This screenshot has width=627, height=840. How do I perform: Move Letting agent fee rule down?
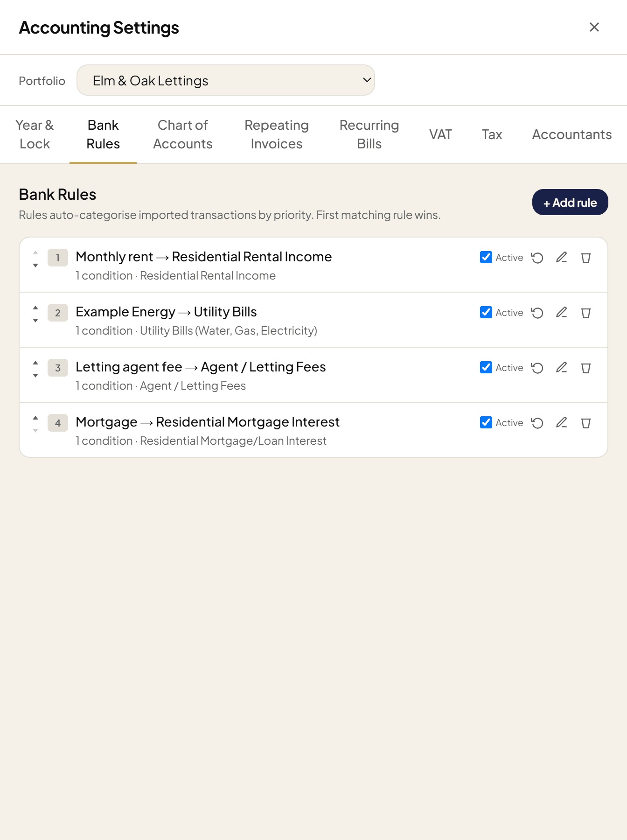click(x=35, y=375)
